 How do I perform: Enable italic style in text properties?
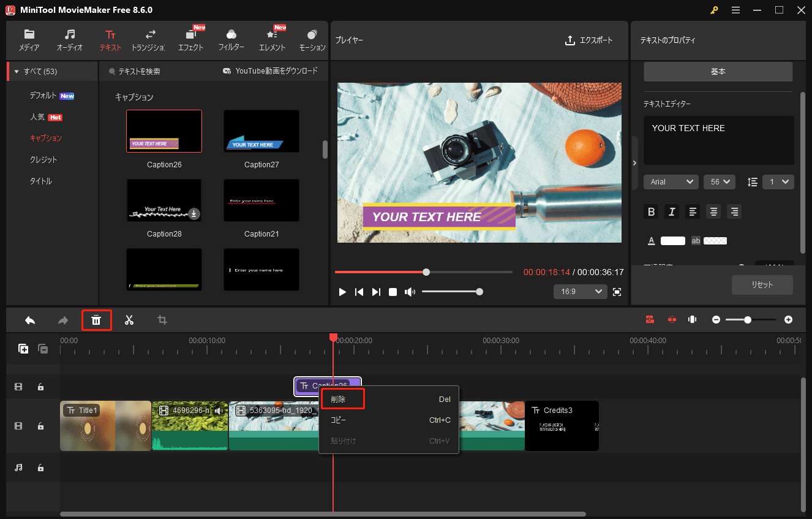[672, 211]
